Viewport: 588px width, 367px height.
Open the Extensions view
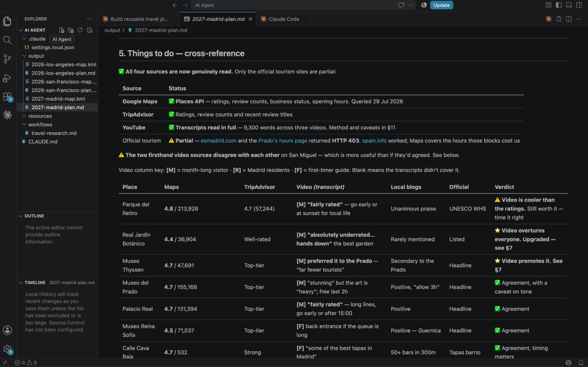(7, 97)
